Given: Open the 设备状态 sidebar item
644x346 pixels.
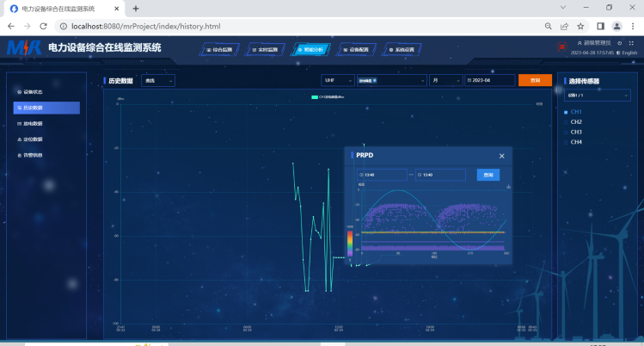Looking at the screenshot, I should 33,91.
